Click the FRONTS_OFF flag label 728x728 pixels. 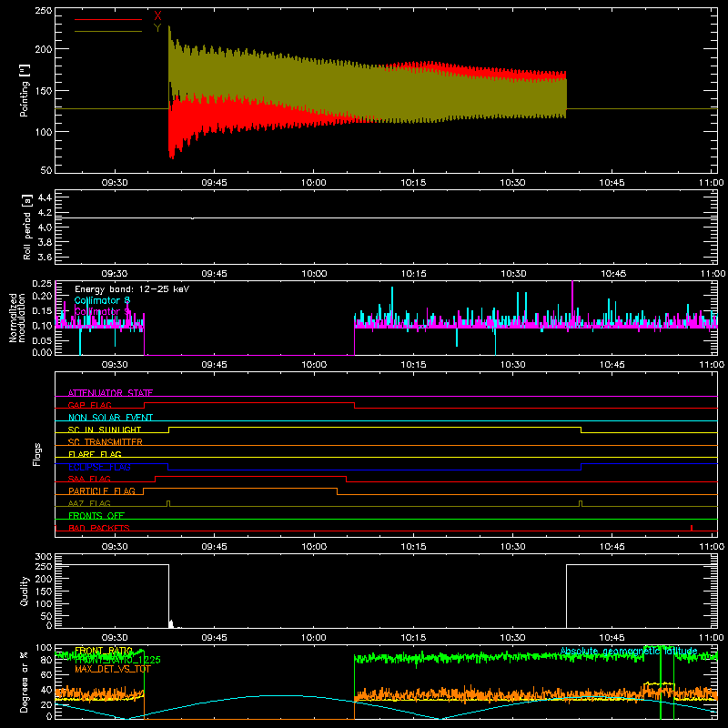click(96, 515)
